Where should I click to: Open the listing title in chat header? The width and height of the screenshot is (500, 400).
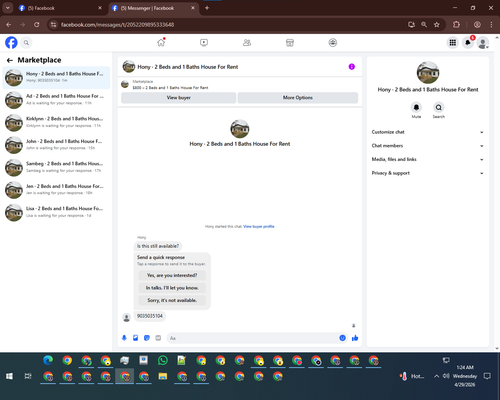tap(188, 67)
